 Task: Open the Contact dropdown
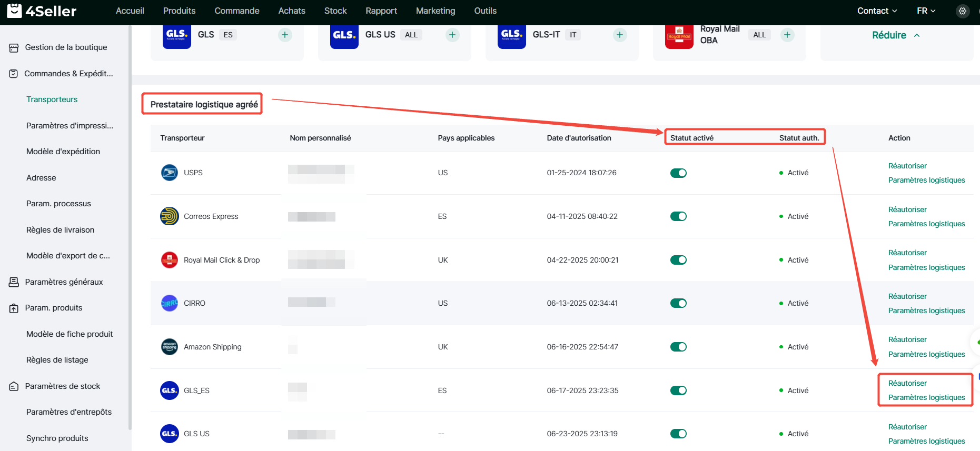coord(877,11)
